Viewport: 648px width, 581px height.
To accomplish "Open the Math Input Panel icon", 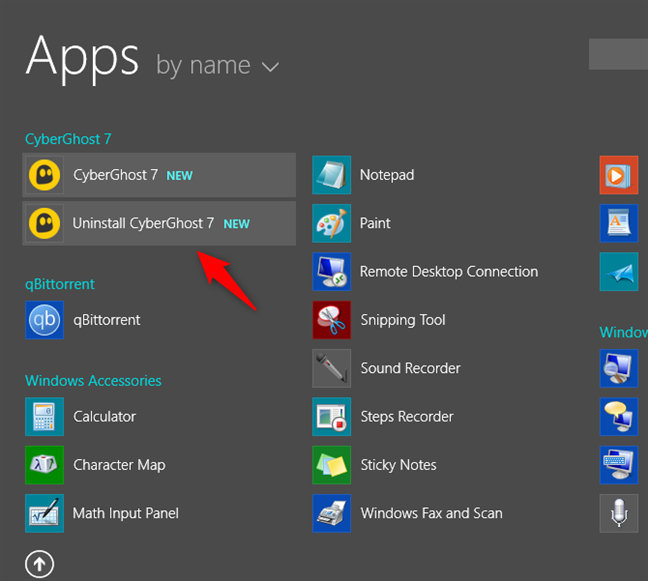I will coord(45,513).
